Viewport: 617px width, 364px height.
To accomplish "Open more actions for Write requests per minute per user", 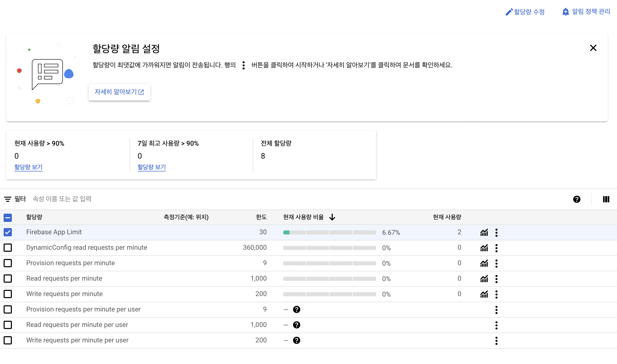I will [x=496, y=341].
